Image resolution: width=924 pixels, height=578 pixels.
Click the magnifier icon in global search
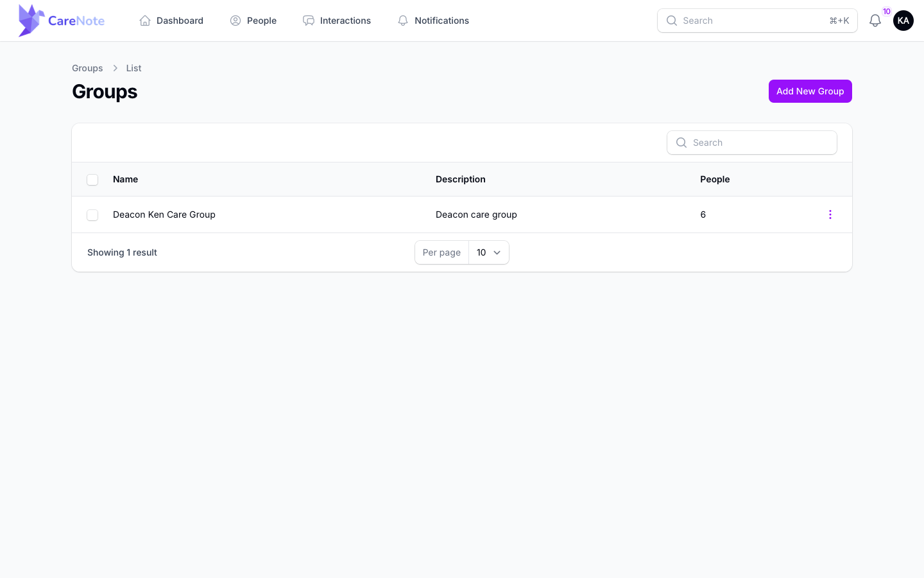[x=672, y=21]
